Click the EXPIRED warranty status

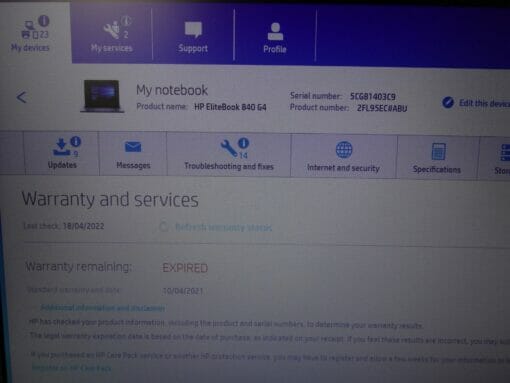[x=185, y=268]
